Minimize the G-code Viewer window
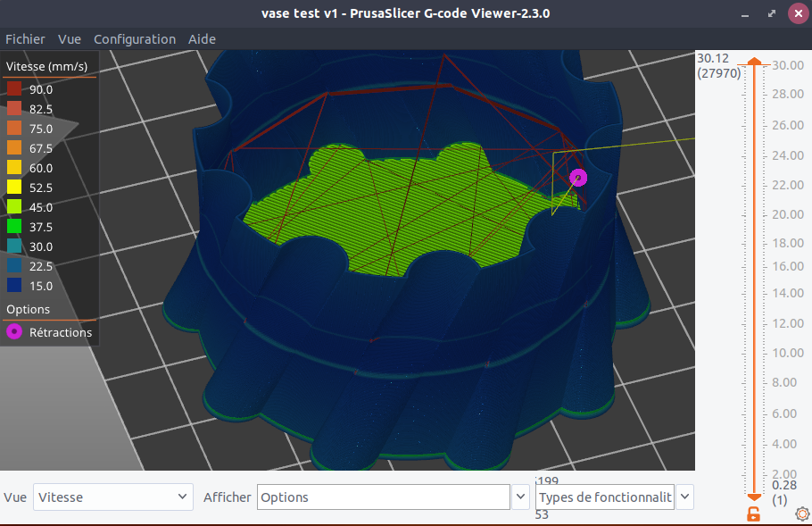Viewport: 812px width, 526px height. coord(745,14)
